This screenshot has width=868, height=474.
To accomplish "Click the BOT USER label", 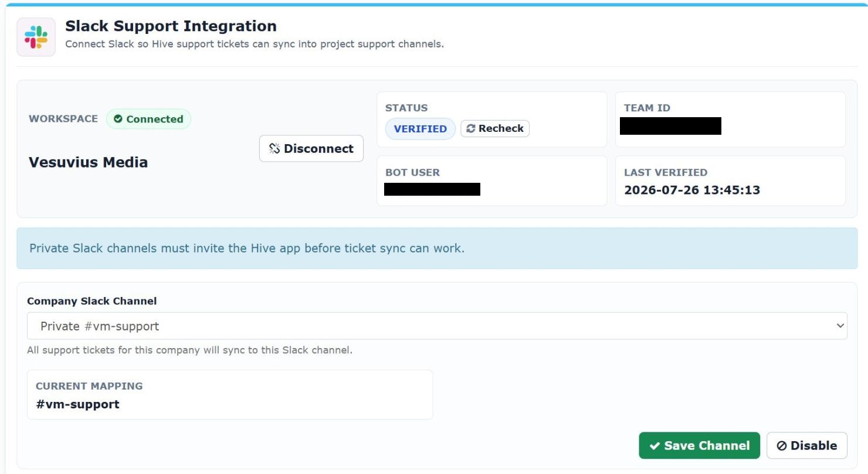I will click(x=412, y=172).
